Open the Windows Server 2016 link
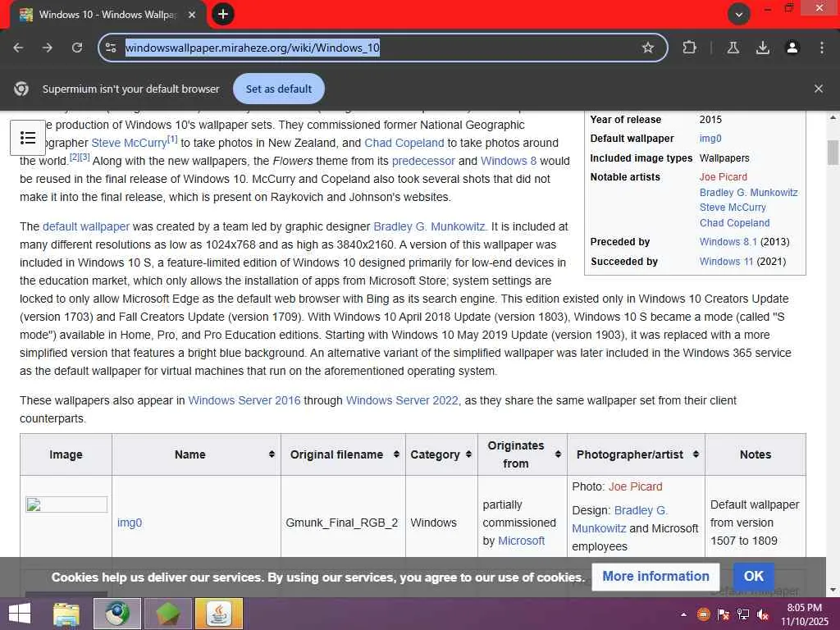840x630 pixels. click(244, 400)
